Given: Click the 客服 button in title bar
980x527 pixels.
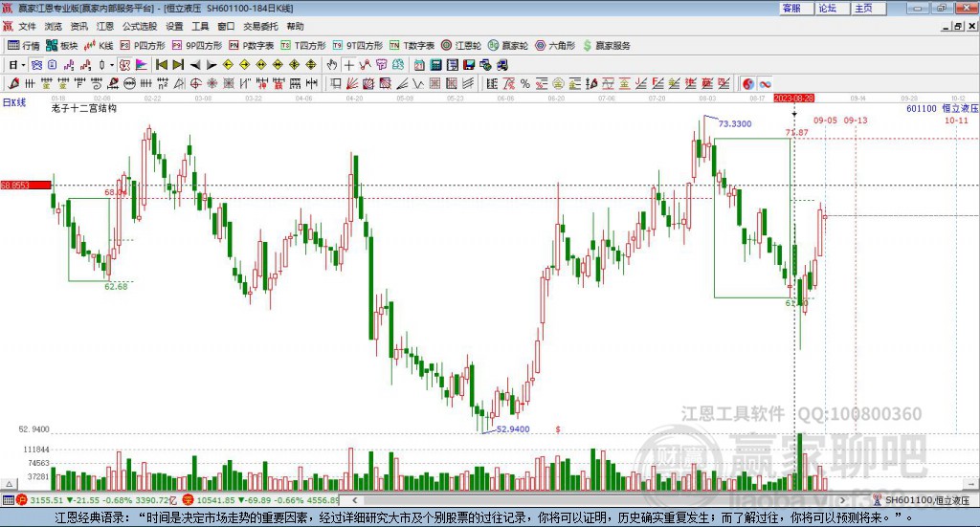Looking at the screenshot, I should tap(796, 8).
